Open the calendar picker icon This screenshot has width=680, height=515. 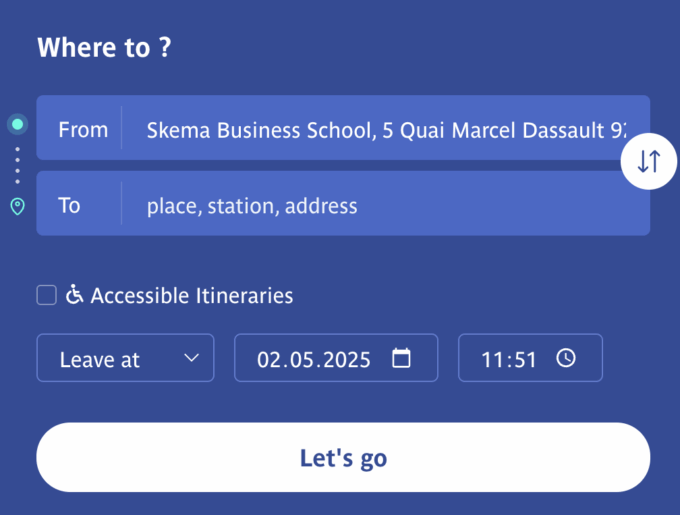pyautogui.click(x=401, y=358)
